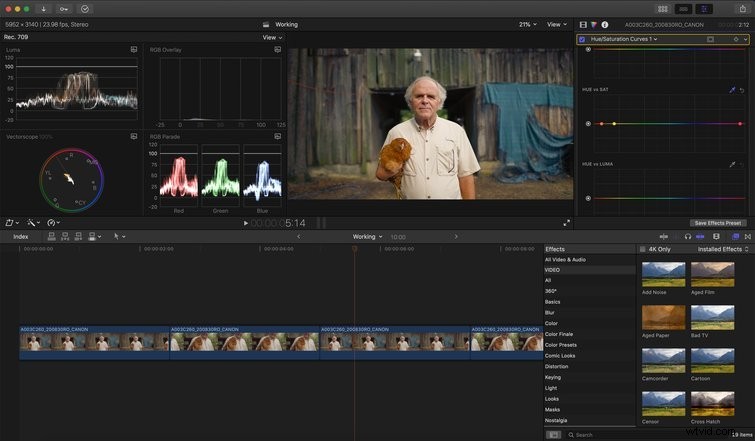Image resolution: width=755 pixels, height=441 pixels.
Task: Click the color correction mask icon
Action: pos(710,39)
